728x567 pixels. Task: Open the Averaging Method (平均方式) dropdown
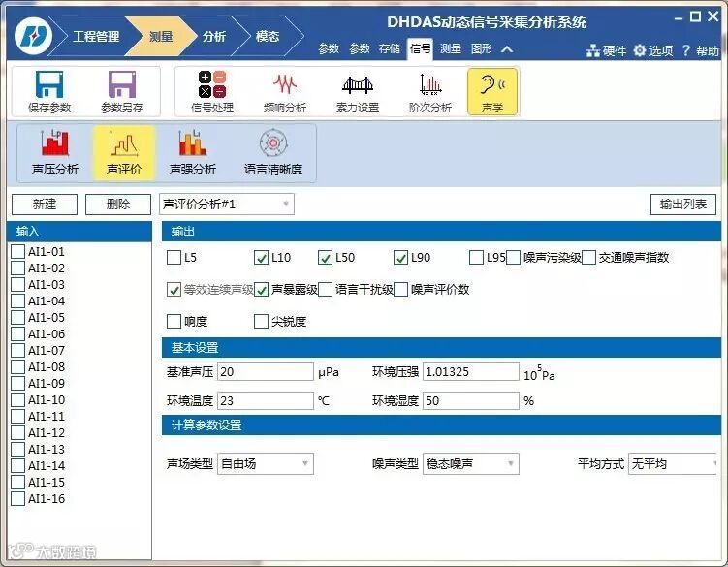pyautogui.click(x=673, y=463)
